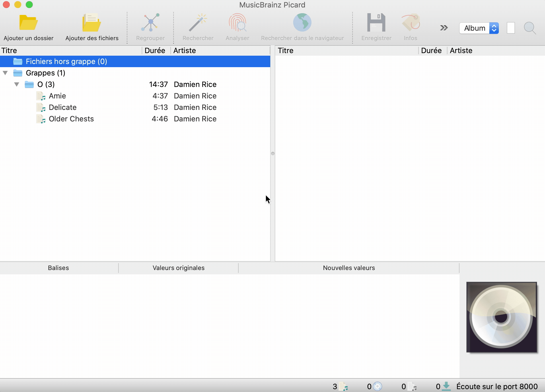This screenshot has height=392, width=545.
Task: Select the track Amie
Action: pyautogui.click(x=135, y=96)
